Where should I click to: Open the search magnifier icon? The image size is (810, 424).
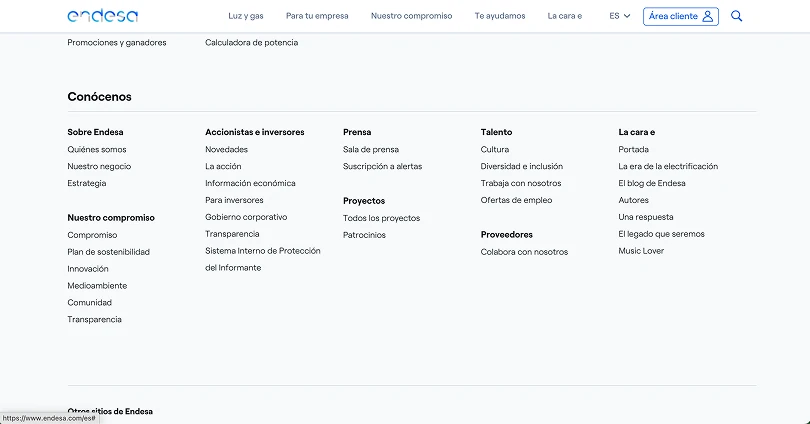[737, 16]
